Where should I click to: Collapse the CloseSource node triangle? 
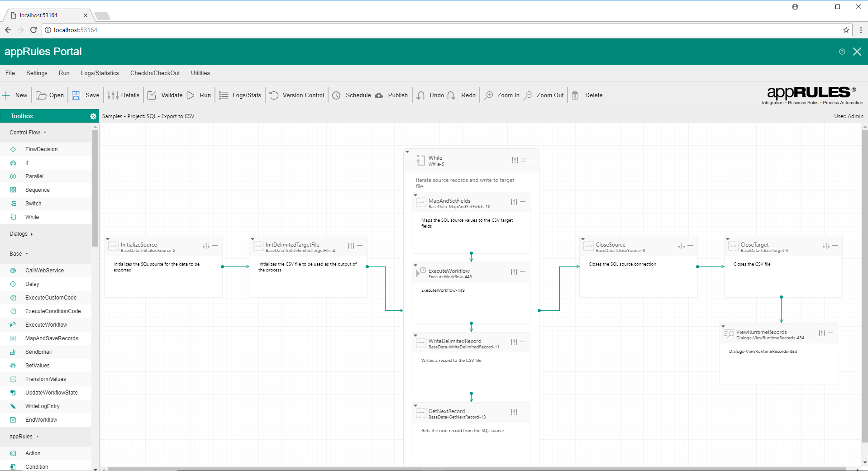tap(583, 239)
